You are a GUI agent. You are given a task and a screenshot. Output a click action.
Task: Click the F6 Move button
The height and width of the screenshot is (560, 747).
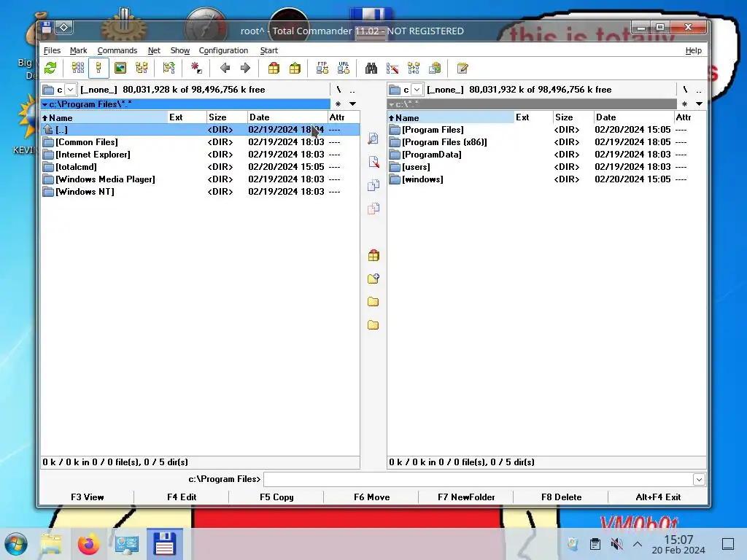point(371,497)
